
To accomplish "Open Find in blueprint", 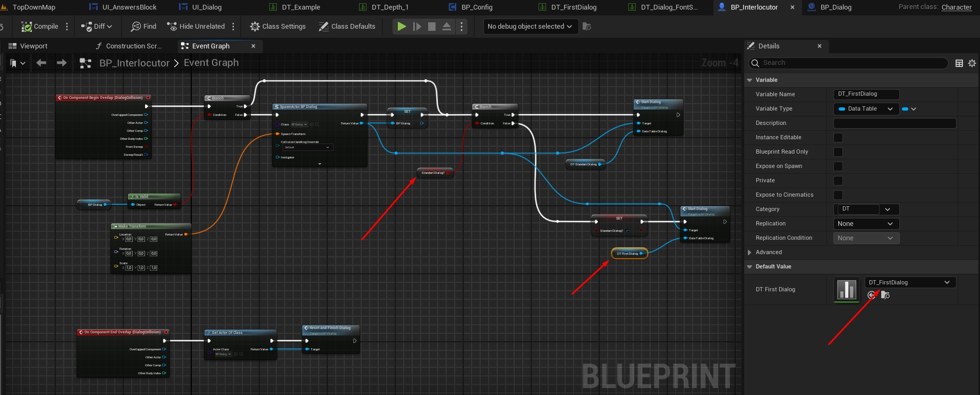I will [x=144, y=27].
